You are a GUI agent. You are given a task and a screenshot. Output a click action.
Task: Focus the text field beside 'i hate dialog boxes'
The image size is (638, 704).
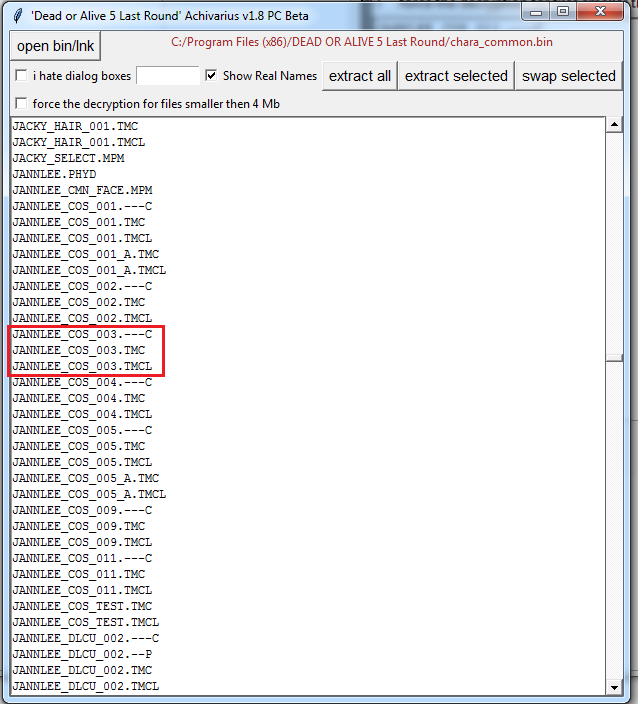pos(168,75)
